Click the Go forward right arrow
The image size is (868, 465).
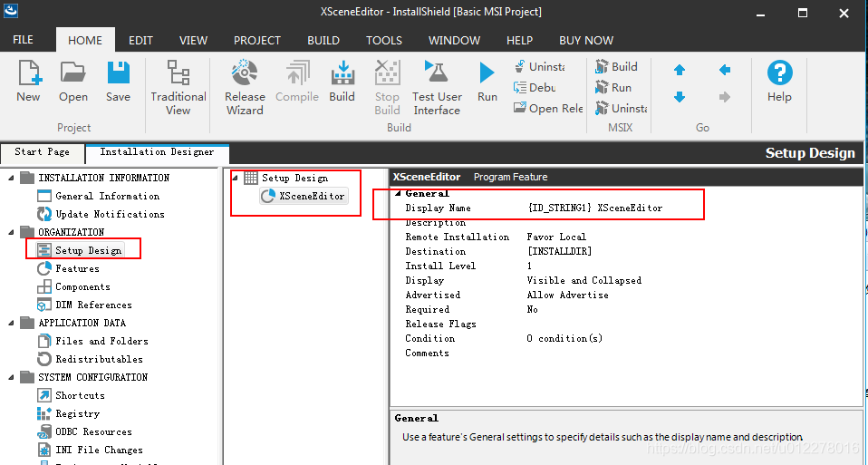coord(725,97)
